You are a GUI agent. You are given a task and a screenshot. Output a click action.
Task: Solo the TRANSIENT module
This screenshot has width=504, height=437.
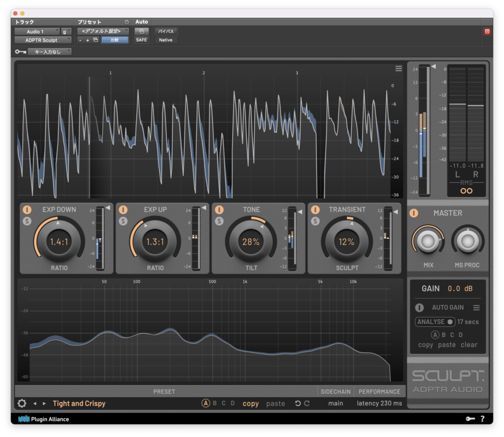(x=315, y=221)
